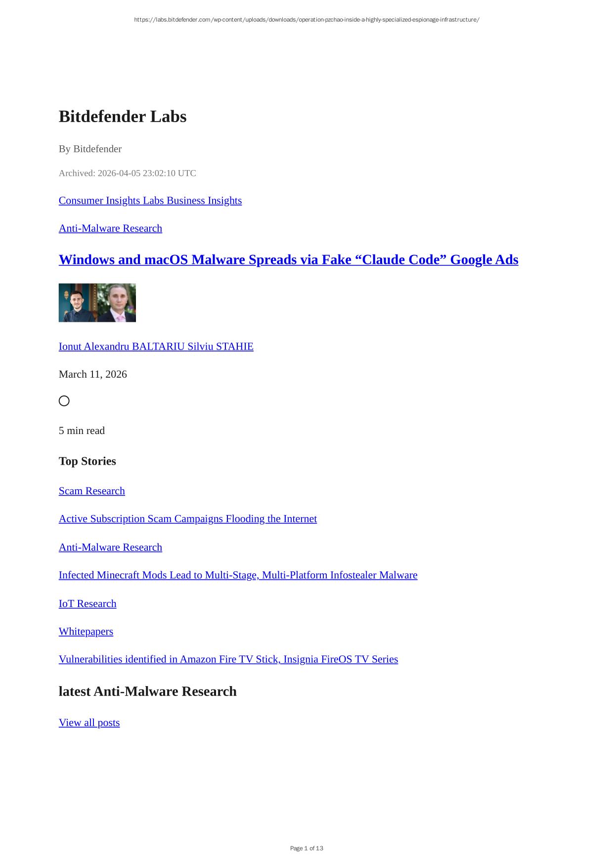The width and height of the screenshot is (614, 868).
Task: Open IoT Research category
Action: coord(88,604)
